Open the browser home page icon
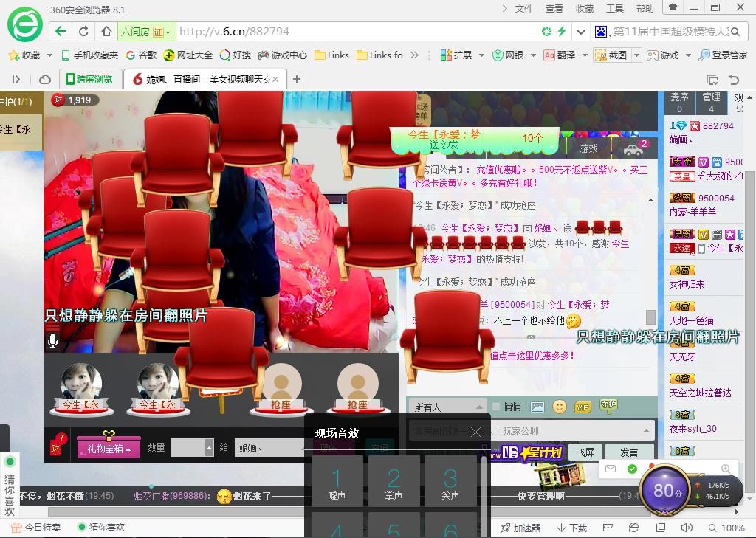The image size is (756, 538). tap(106, 32)
